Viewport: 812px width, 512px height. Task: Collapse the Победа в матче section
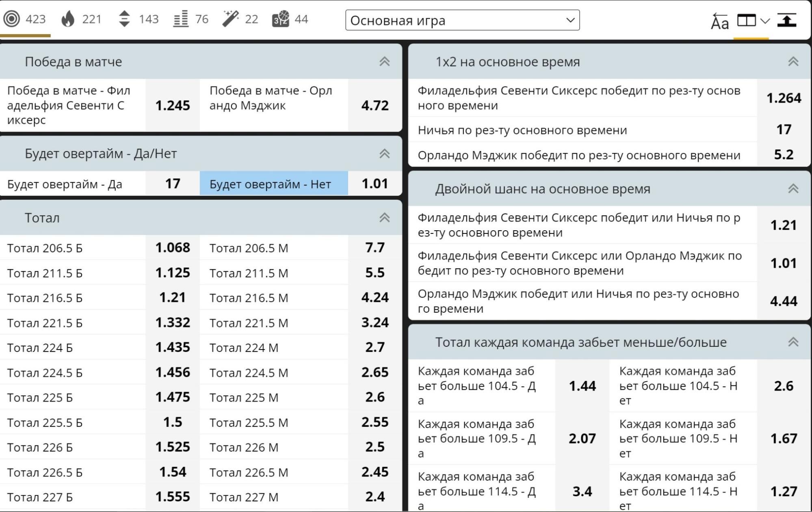[384, 62]
